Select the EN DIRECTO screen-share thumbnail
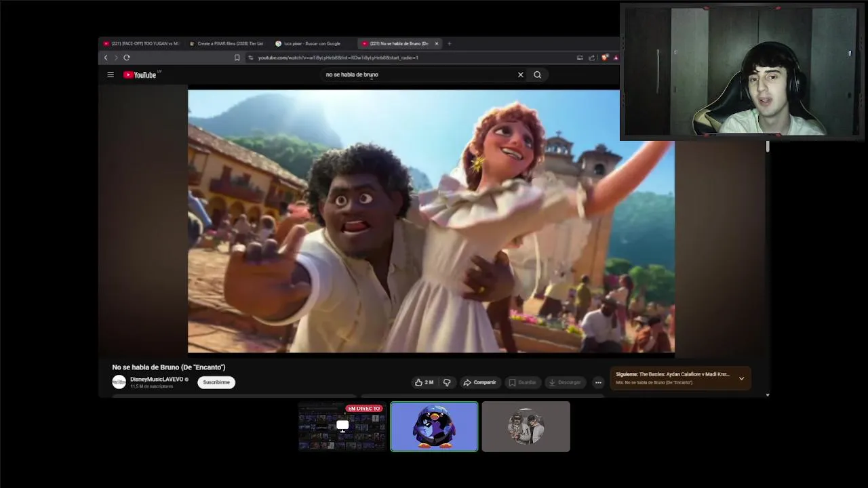This screenshot has width=868, height=488. coord(342,426)
